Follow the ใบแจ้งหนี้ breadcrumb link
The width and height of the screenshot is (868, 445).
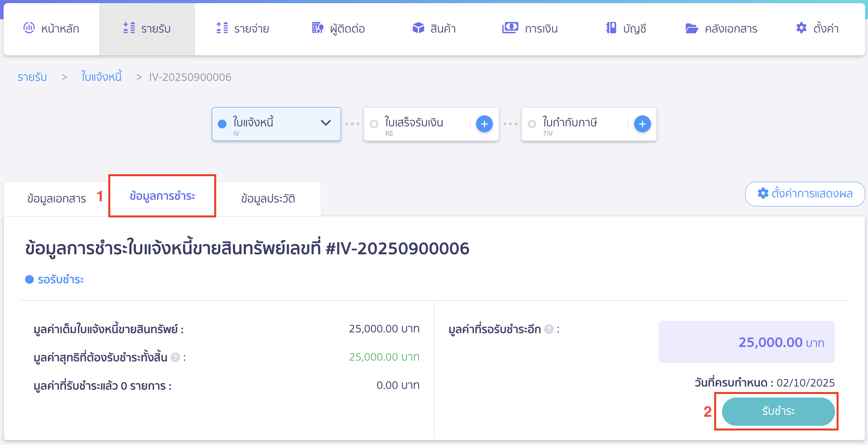(101, 77)
